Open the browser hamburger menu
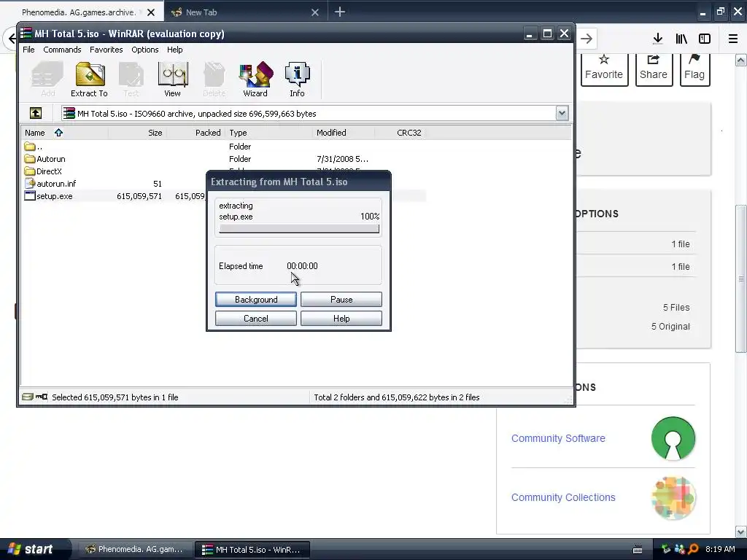747x560 pixels. 733,39
